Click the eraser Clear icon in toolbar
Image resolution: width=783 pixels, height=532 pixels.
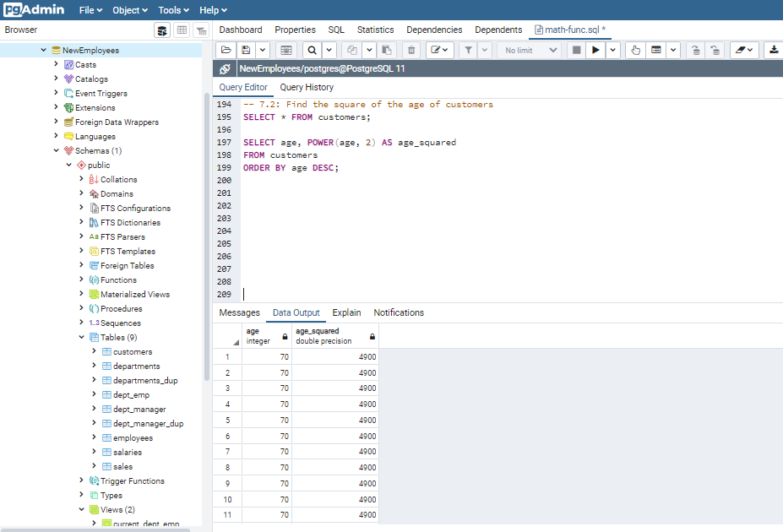coord(740,51)
